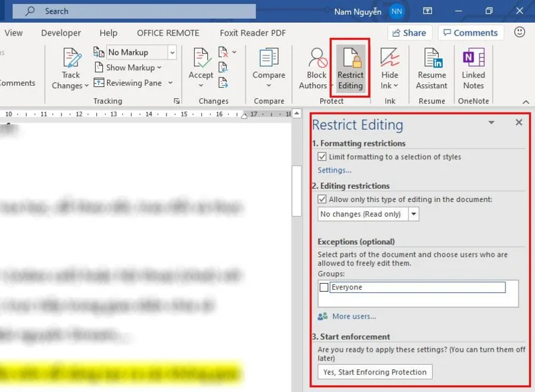
Task: Toggle Limit formatting to selection of styles
Action: click(322, 157)
